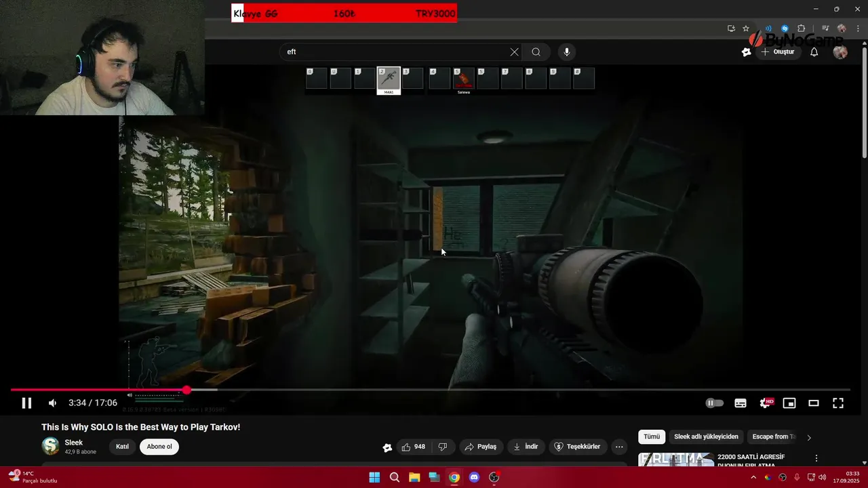
Task: Turn on subtitles/captions
Action: [x=741, y=403]
